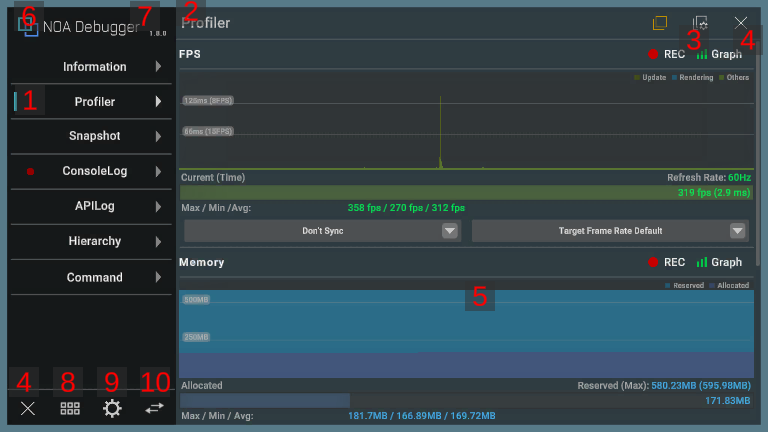Click the Profiler panel title

point(205,23)
